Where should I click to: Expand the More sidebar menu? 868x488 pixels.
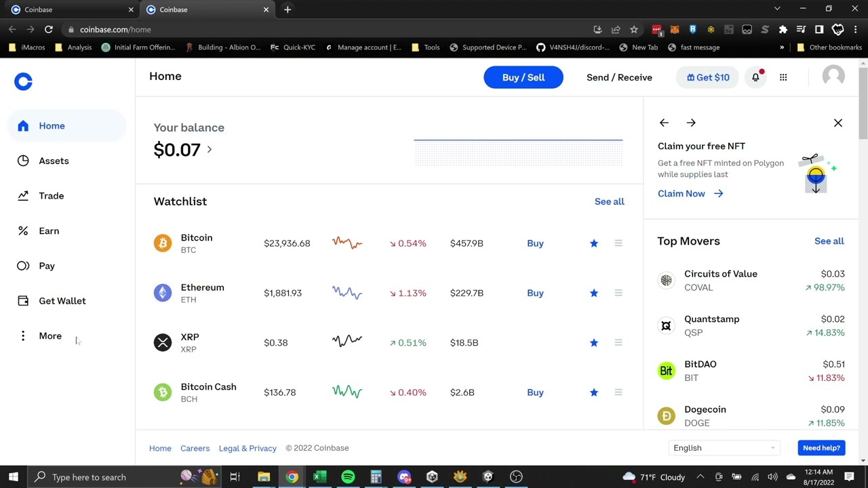pyautogui.click(x=50, y=336)
